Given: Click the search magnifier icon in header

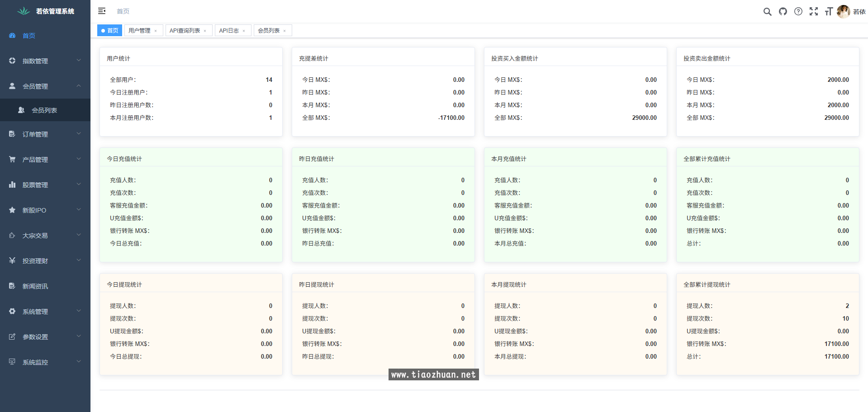Looking at the screenshot, I should (x=767, y=11).
